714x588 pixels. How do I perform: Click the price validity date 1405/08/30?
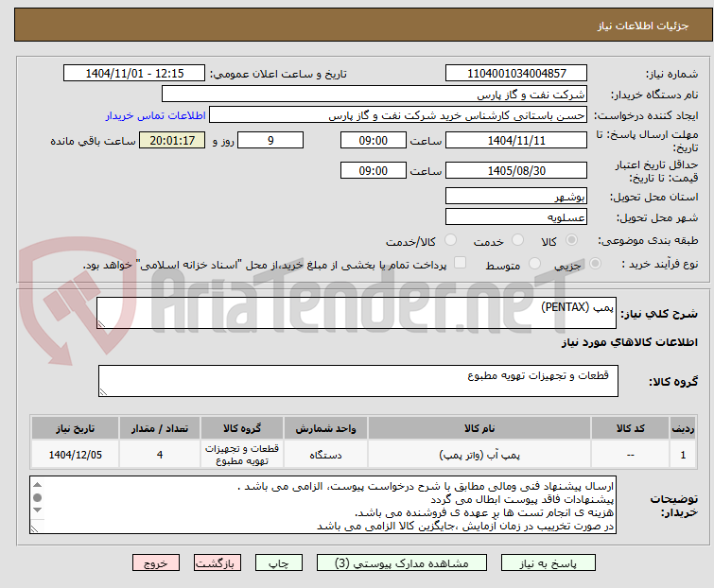(x=516, y=171)
